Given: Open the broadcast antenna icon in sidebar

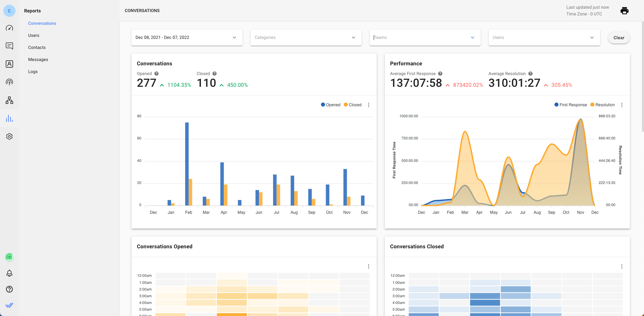Looking at the screenshot, I should point(9,82).
